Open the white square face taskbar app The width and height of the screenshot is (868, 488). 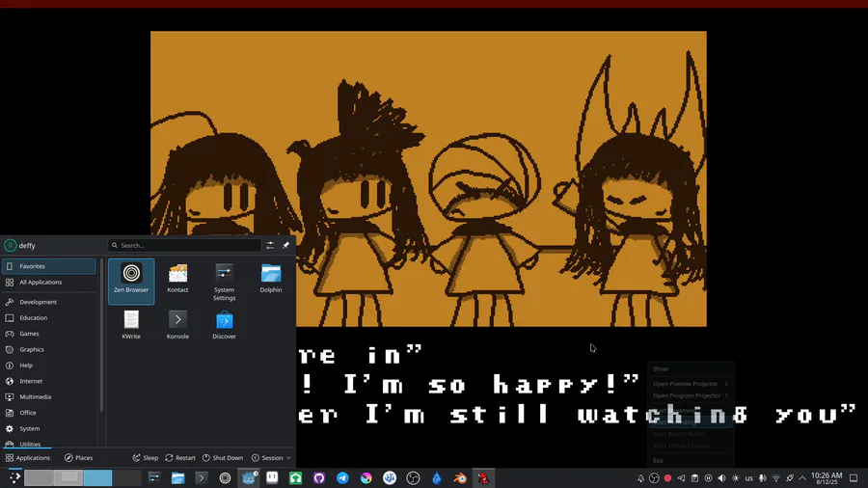point(272,477)
